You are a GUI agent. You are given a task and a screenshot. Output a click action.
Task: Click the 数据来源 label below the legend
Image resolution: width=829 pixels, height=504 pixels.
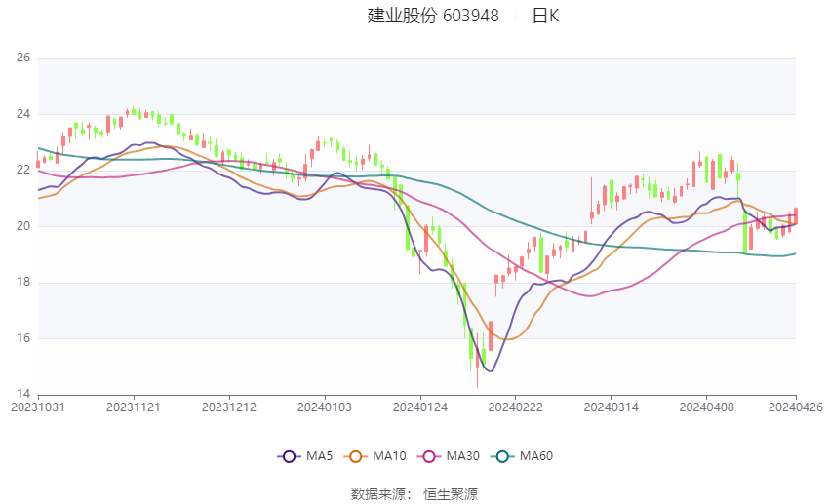tap(377, 494)
